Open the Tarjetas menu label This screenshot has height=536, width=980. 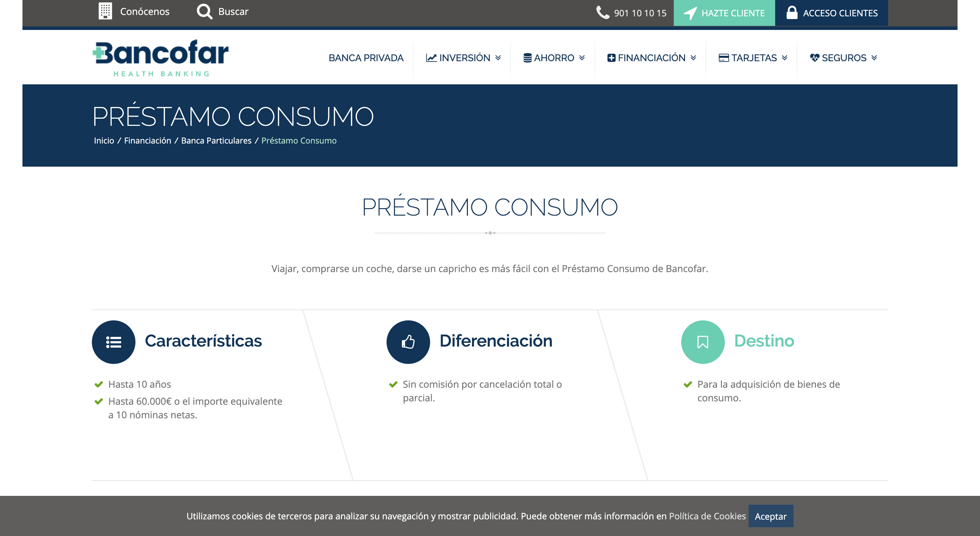pyautogui.click(x=754, y=58)
